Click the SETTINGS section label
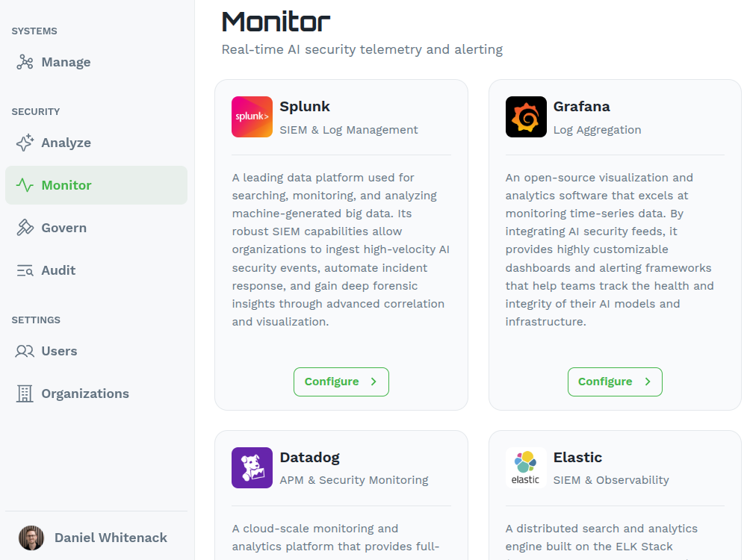 pyautogui.click(x=36, y=320)
